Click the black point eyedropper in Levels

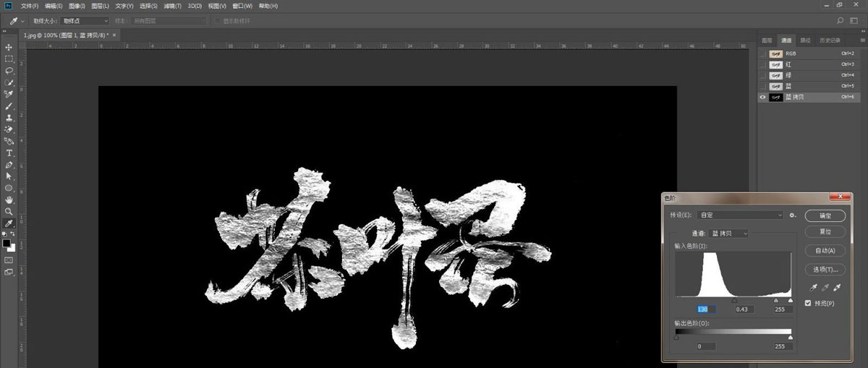click(x=812, y=288)
